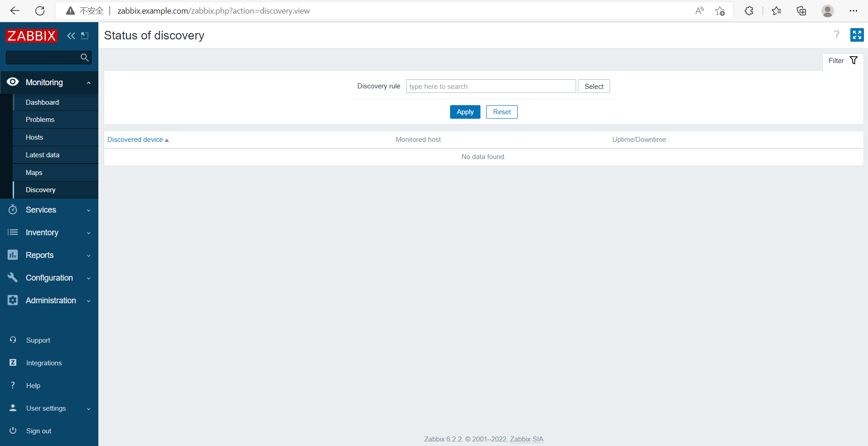The width and height of the screenshot is (868, 446).
Task: Click the Status of discovery page title
Action: tap(154, 35)
